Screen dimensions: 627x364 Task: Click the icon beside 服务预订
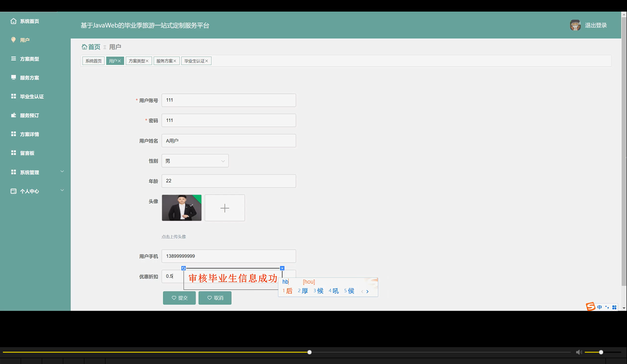coord(14,115)
